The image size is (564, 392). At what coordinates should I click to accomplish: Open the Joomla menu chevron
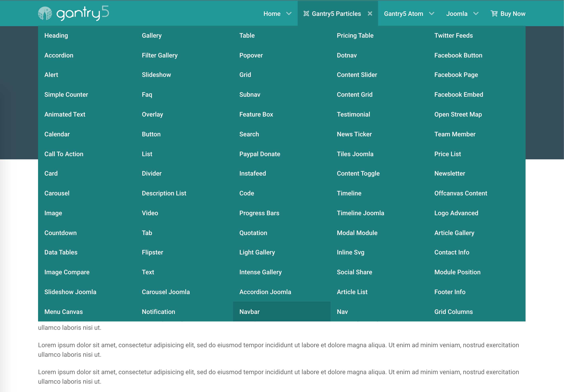coord(476,13)
